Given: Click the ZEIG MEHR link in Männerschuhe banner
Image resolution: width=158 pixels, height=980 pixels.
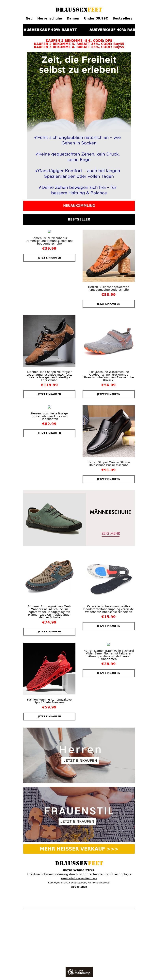Looking at the screenshot, I should 111,533.
